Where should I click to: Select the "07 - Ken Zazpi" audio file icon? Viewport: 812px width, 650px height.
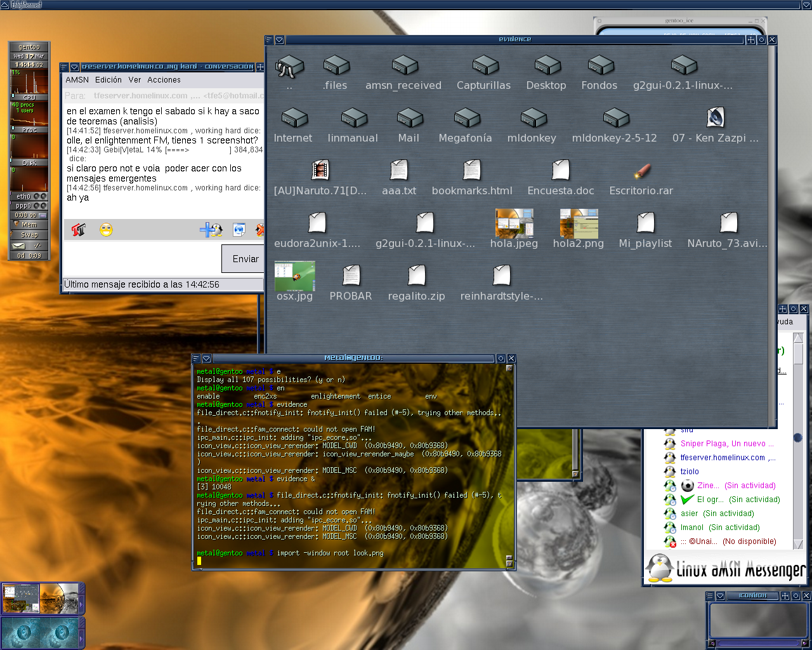[x=716, y=117]
